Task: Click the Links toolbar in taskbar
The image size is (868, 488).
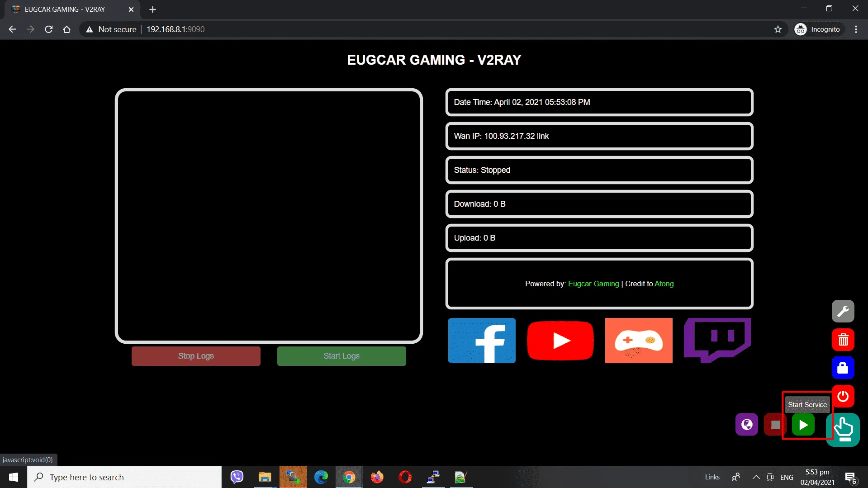Action: click(712, 477)
